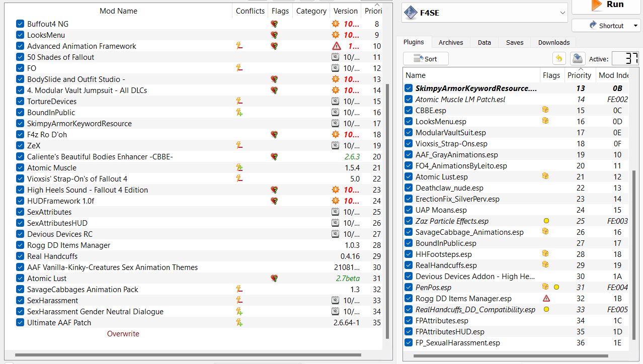Sort the mod list by the Mod Name column
The image size is (643, 364).
pos(118,11)
